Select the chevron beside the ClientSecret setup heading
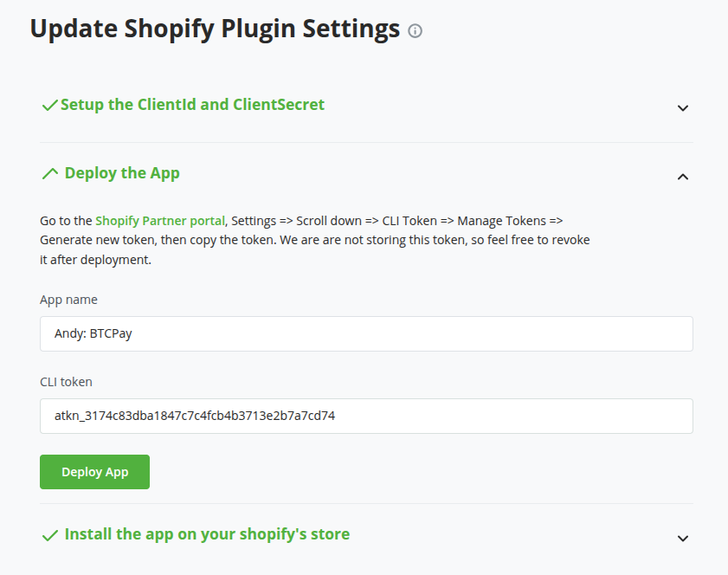This screenshot has width=728, height=575. click(x=683, y=108)
